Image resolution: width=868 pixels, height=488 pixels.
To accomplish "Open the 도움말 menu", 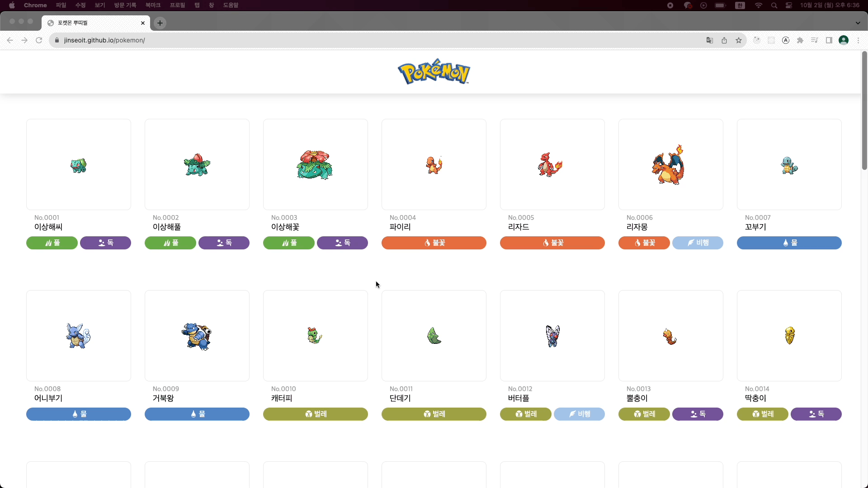I will [x=231, y=5].
